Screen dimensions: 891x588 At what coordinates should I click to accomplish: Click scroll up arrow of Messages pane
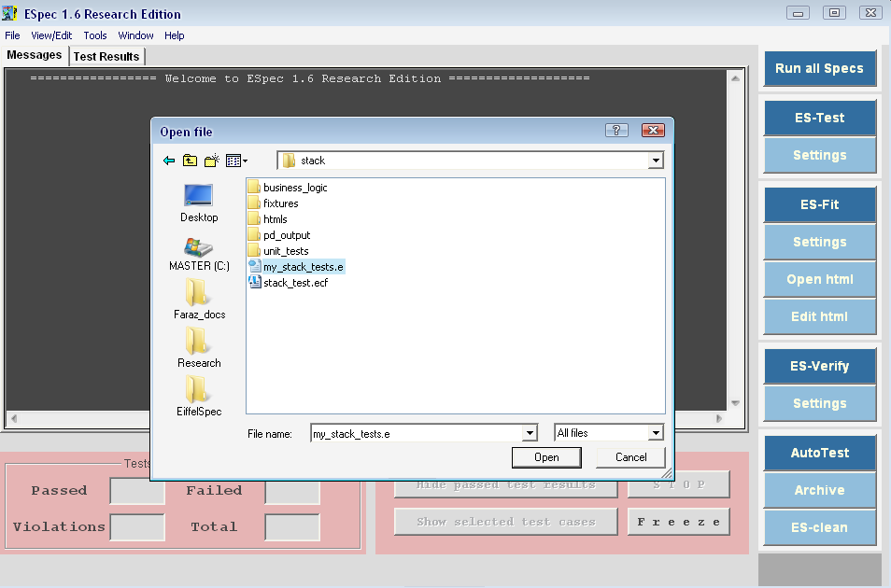pos(735,78)
